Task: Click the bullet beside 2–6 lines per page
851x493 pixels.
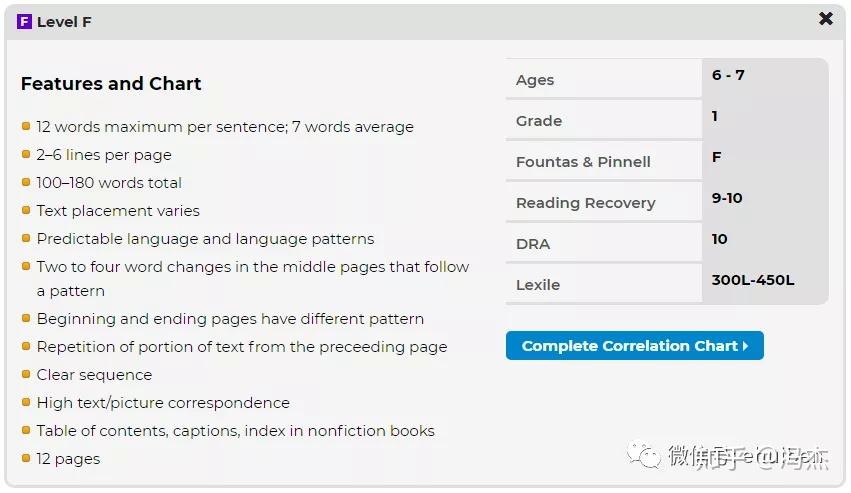Action: click(x=26, y=154)
